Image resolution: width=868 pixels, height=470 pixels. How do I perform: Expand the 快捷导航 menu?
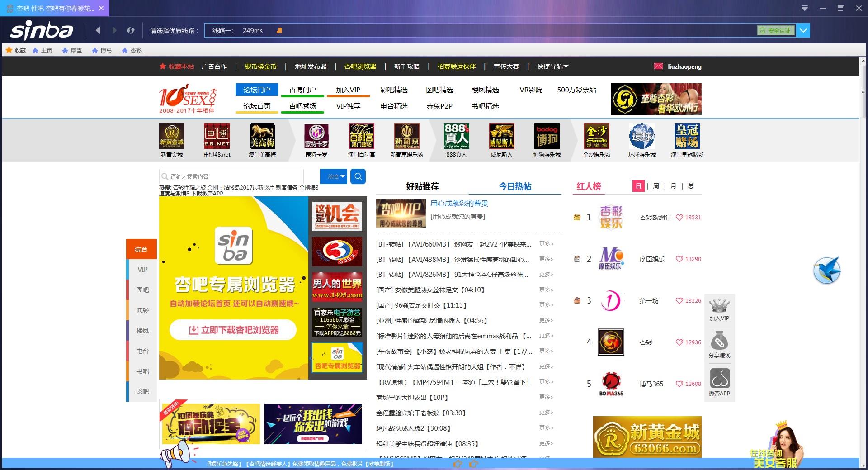(x=552, y=66)
